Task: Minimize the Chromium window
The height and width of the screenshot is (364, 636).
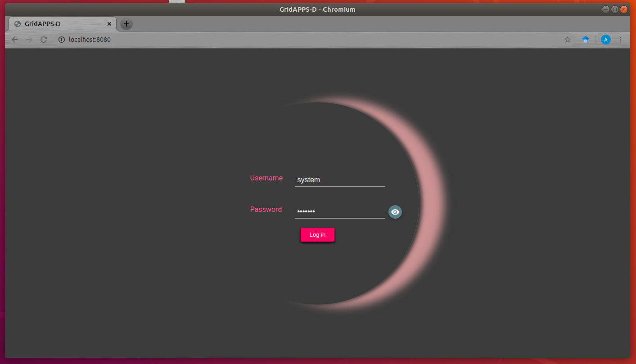Action: pos(606,9)
